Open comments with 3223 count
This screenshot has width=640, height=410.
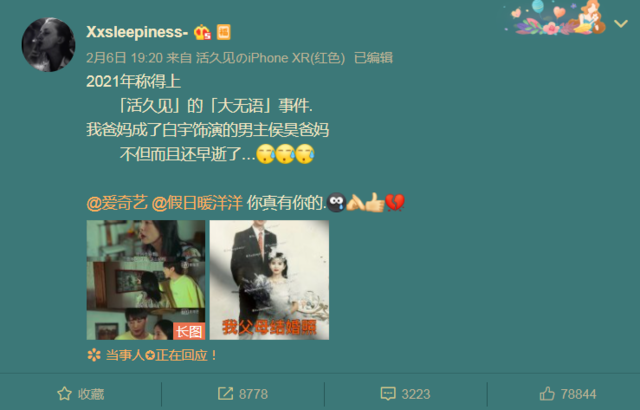[405, 394]
